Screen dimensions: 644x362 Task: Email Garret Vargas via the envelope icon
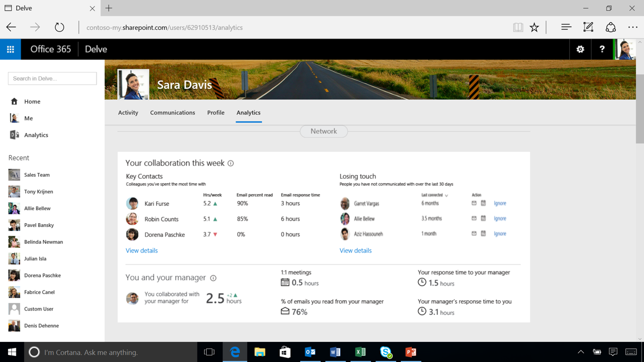[x=474, y=203]
